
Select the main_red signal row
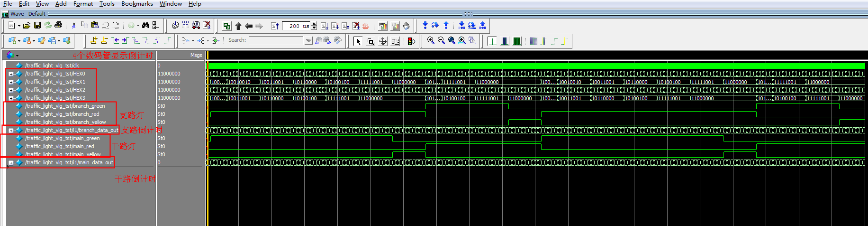(x=60, y=146)
